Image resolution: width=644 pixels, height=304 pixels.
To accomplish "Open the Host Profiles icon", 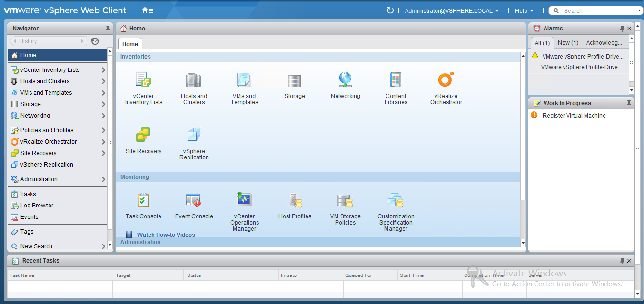I will point(296,200).
